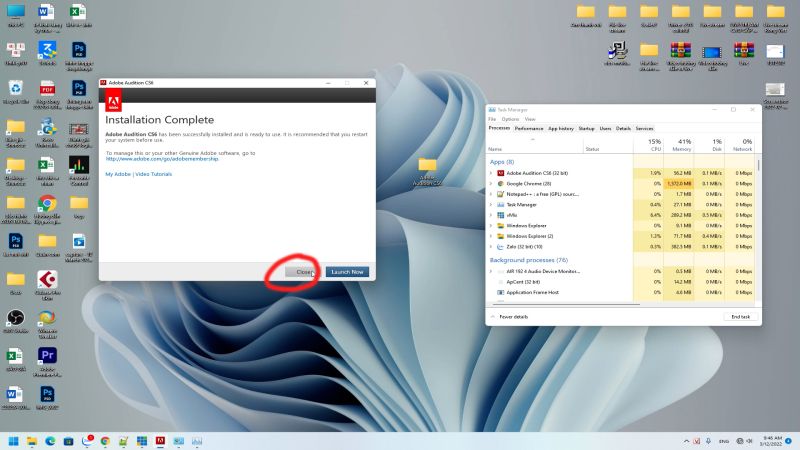Click the Task Manager vertical scrollbar

click(x=757, y=220)
